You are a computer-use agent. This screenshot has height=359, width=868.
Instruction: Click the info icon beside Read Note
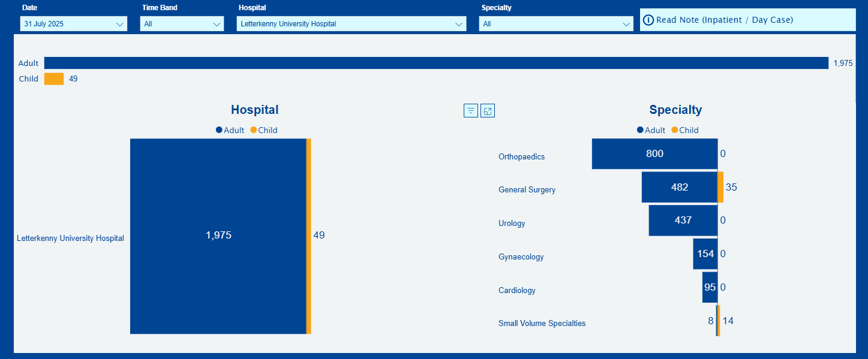pyautogui.click(x=648, y=20)
